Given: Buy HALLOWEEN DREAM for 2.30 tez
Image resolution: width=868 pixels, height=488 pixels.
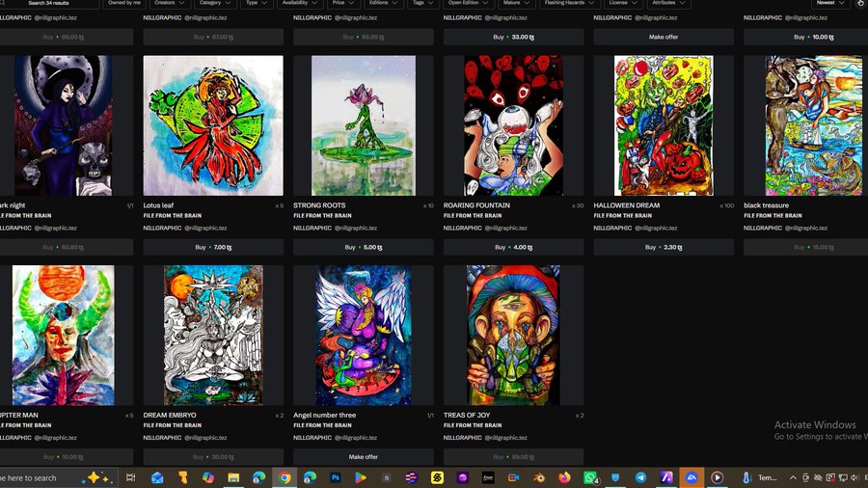Looking at the screenshot, I should [664, 247].
